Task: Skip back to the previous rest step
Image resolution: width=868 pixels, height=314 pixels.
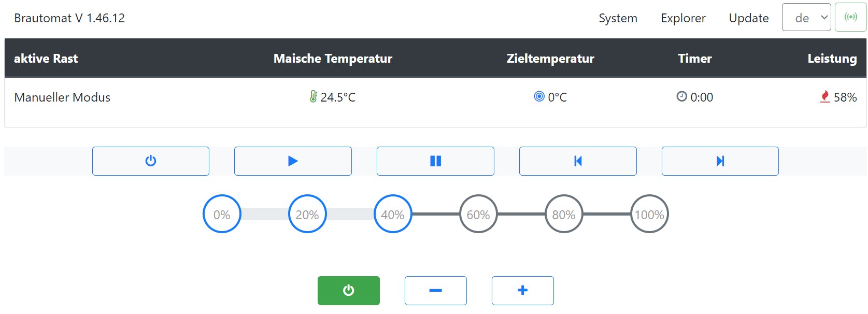Action: pos(578,161)
